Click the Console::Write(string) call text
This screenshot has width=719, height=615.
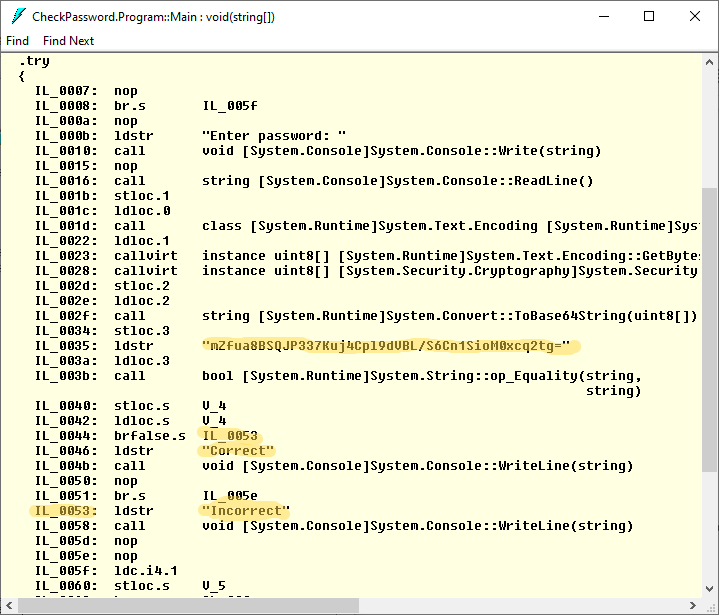pyautogui.click(x=402, y=151)
